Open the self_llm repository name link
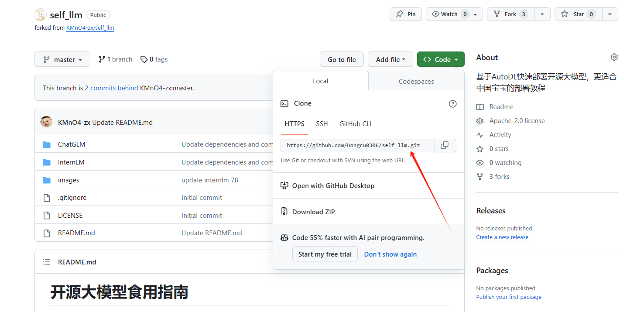This screenshot has width=644, height=312. coord(66,15)
